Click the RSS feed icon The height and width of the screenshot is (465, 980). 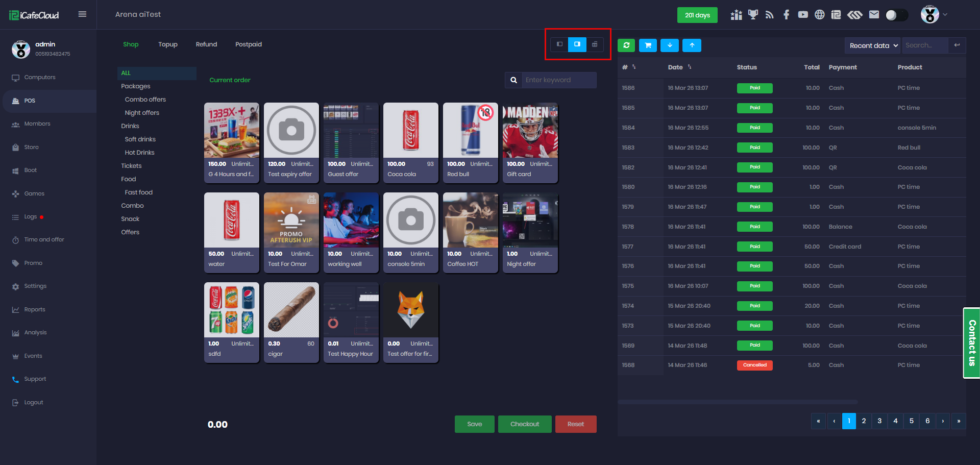(769, 15)
